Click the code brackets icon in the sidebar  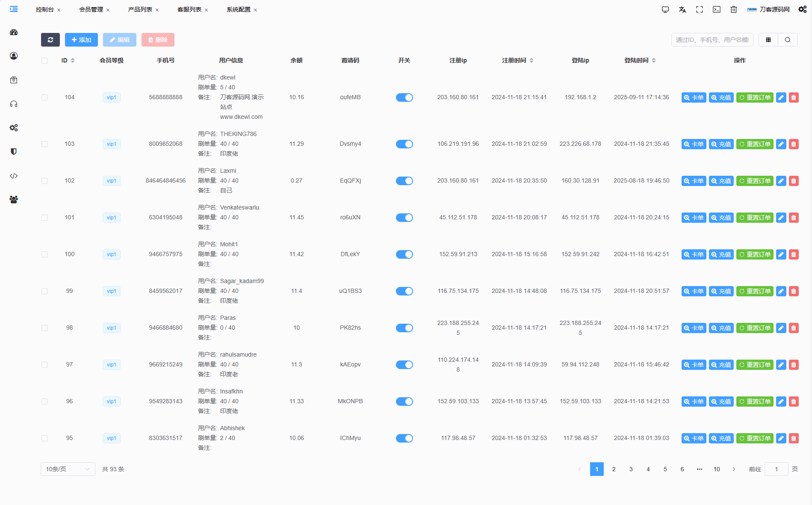(x=14, y=176)
